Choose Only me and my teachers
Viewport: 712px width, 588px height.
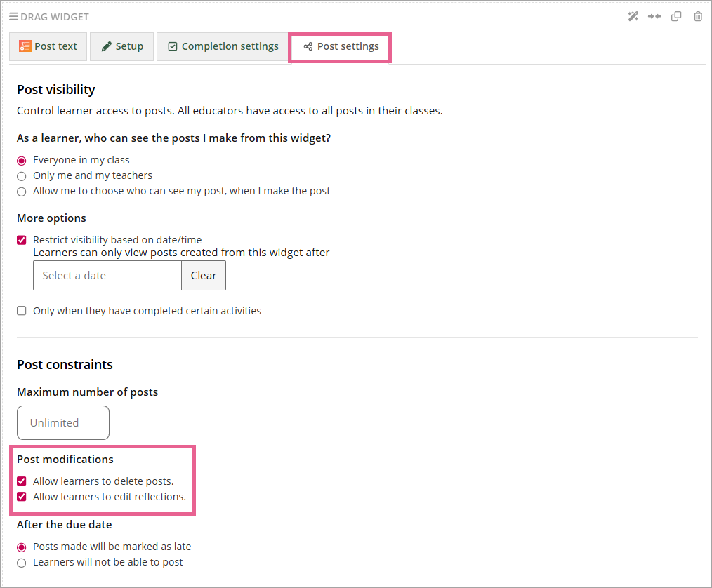click(21, 176)
